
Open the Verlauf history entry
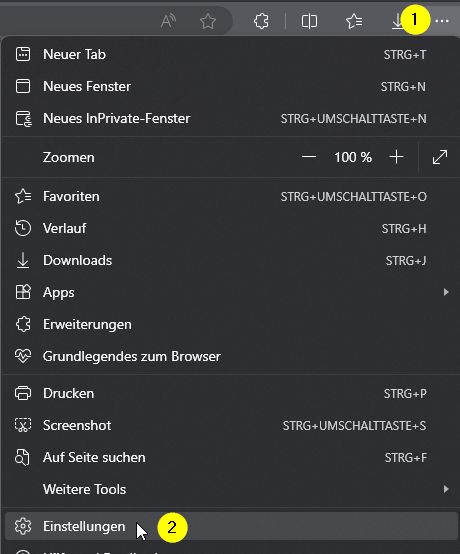(230, 228)
